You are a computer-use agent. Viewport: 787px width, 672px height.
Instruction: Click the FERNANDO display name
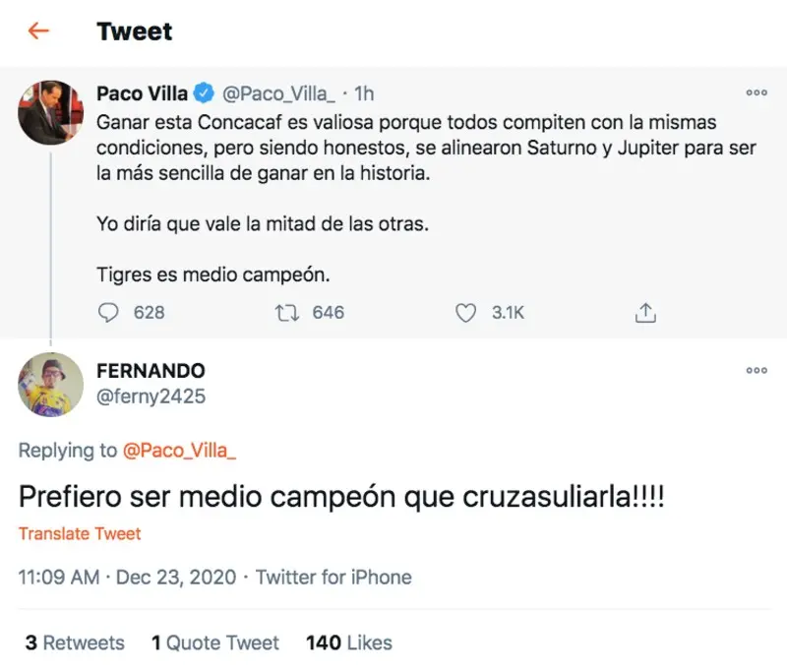(151, 371)
